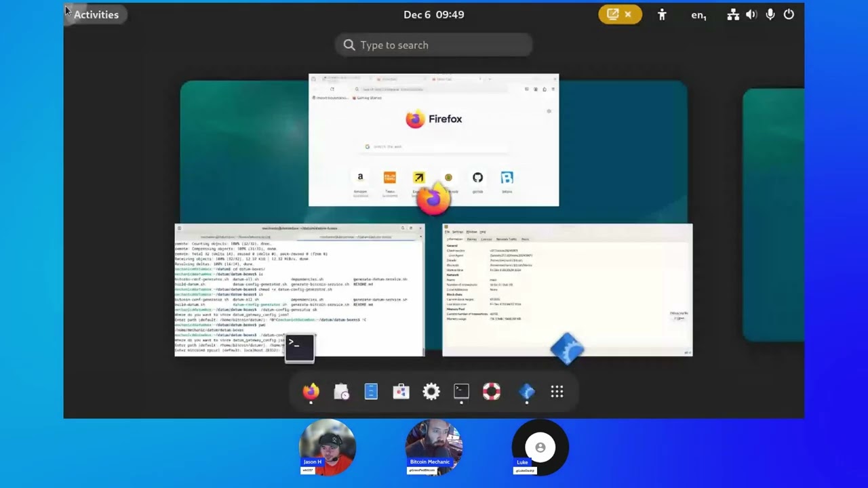Open Settings gear from the dock
The width and height of the screenshot is (868, 488).
point(431,391)
